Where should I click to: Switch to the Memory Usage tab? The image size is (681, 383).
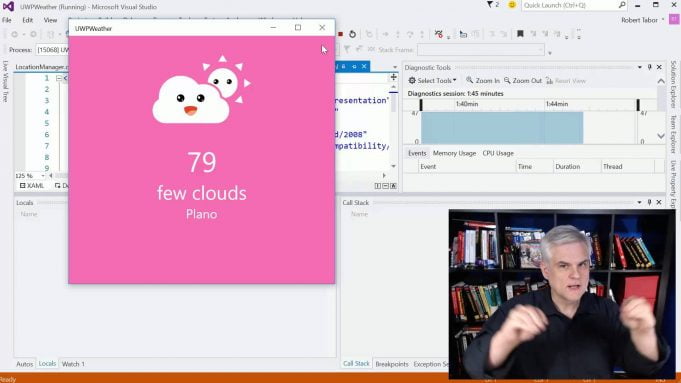454,153
